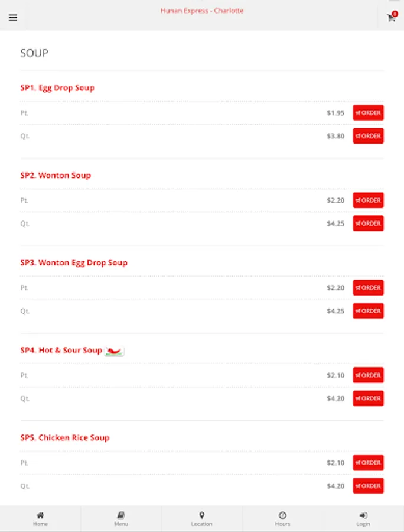Select the SP1. Egg Drop Soup heading
404x532 pixels.
57,88
